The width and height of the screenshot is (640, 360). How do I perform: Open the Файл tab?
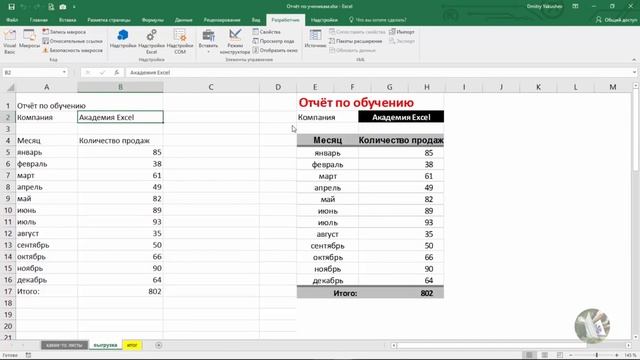click(12, 20)
